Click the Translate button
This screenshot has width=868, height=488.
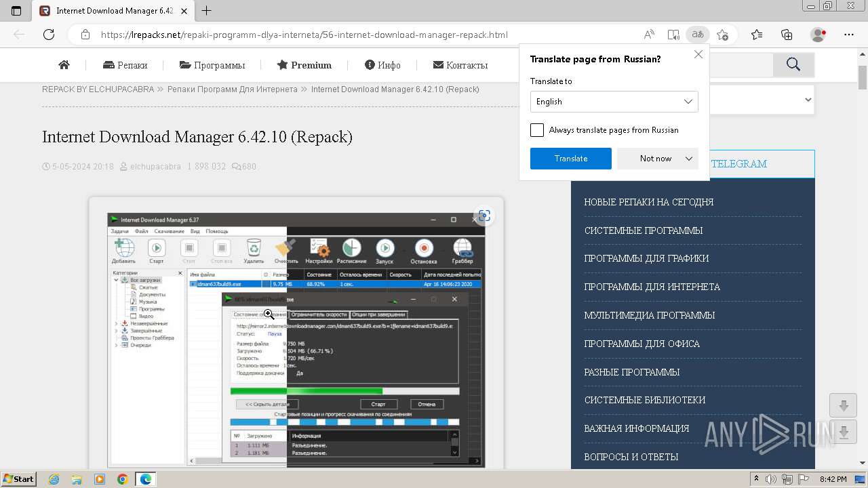click(571, 159)
